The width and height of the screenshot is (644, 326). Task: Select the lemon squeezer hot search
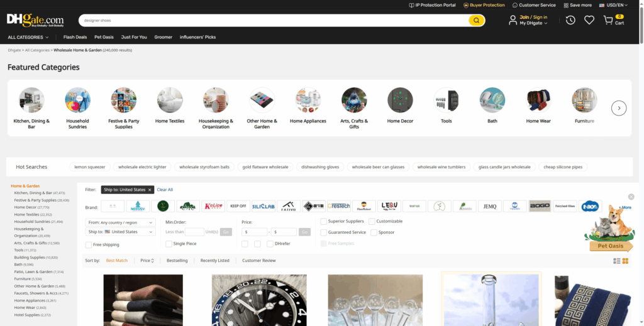click(x=91, y=167)
